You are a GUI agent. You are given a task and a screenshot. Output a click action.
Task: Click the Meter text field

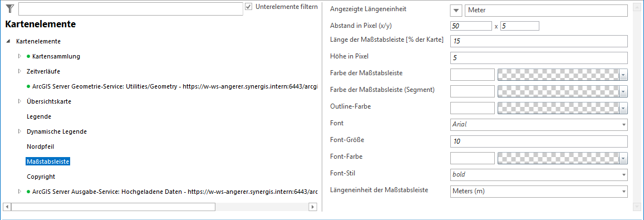[546, 11]
